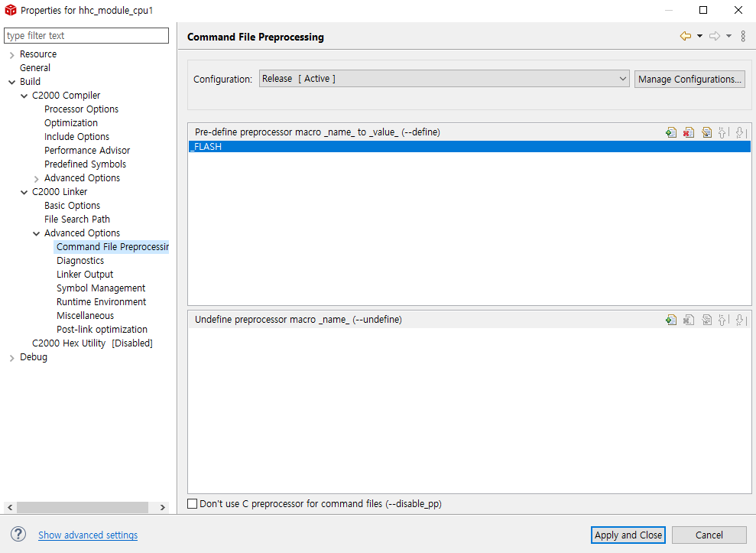Open Miscellaneous linker page
The height and width of the screenshot is (553, 756).
pyautogui.click(x=86, y=316)
